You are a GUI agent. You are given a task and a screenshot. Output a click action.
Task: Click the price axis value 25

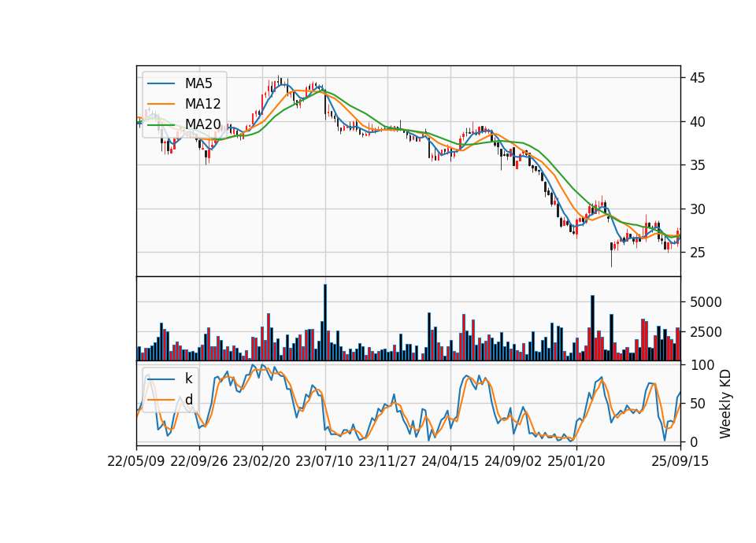pyautogui.click(x=697, y=253)
